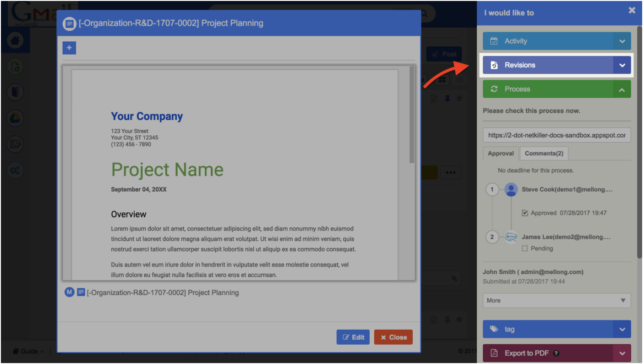Click the 'Project Name' title in the preview
Screen dimensions: 644x364
click(167, 170)
